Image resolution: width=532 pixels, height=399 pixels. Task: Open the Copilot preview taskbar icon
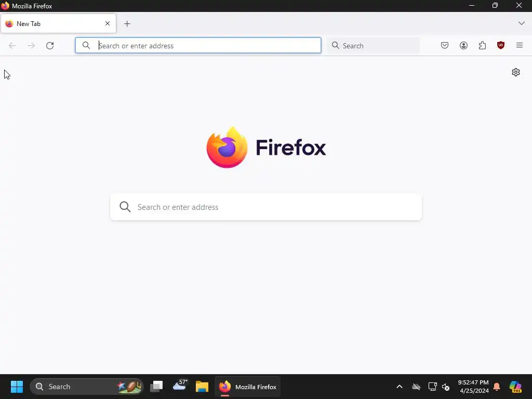tap(515, 387)
